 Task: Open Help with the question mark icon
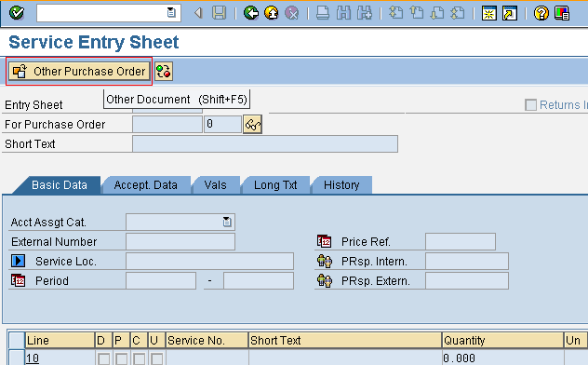[x=541, y=13]
